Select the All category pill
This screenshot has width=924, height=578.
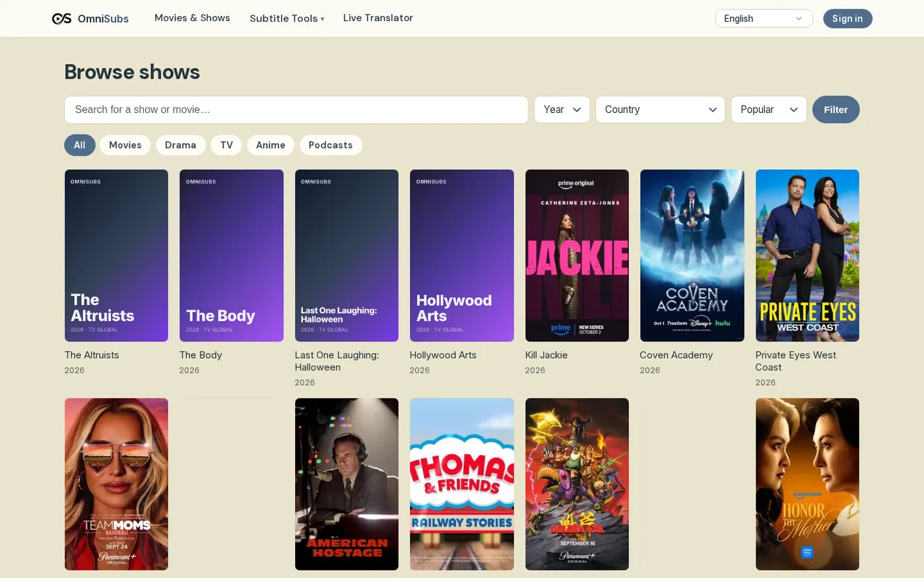click(80, 145)
